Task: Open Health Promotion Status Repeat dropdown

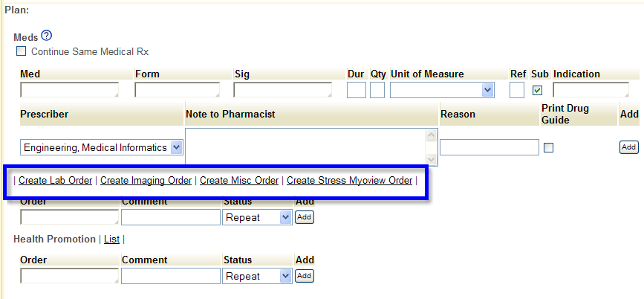Action: click(257, 276)
